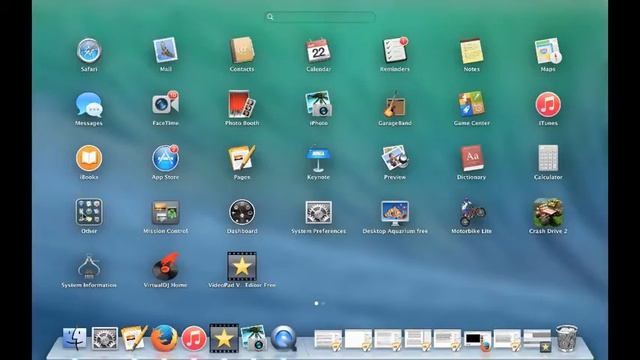Open Reminders app icon

tap(395, 51)
